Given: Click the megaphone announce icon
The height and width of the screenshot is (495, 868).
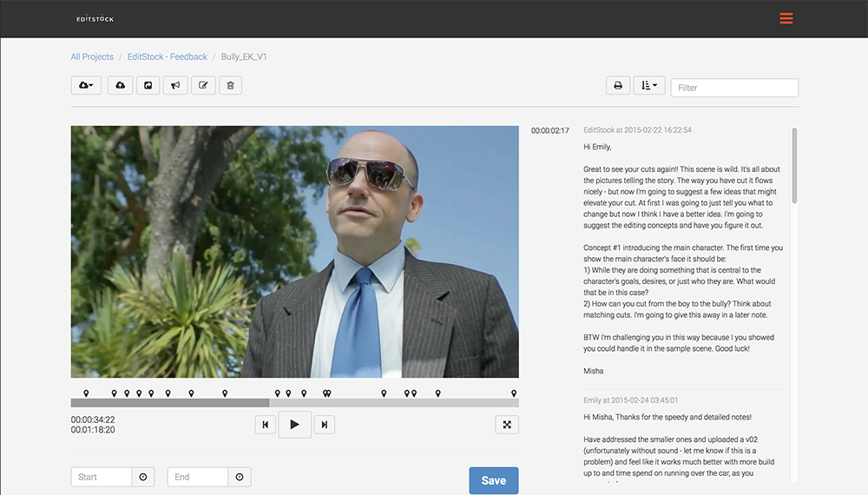Looking at the screenshot, I should 174,85.
